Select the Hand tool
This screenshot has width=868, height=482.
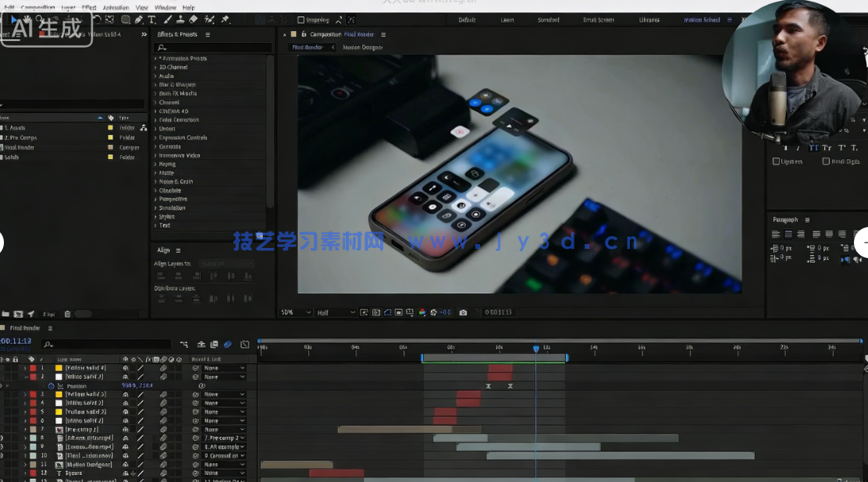pyautogui.click(x=27, y=19)
